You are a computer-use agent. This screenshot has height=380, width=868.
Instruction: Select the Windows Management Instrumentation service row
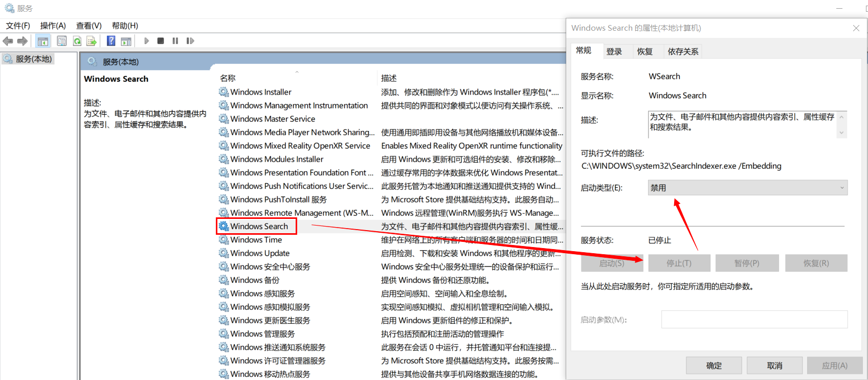[x=391, y=105]
